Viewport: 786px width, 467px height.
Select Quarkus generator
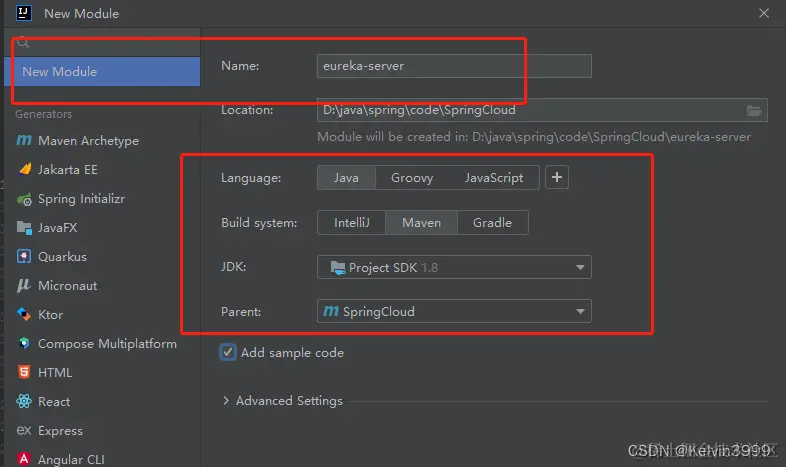pyautogui.click(x=102, y=257)
